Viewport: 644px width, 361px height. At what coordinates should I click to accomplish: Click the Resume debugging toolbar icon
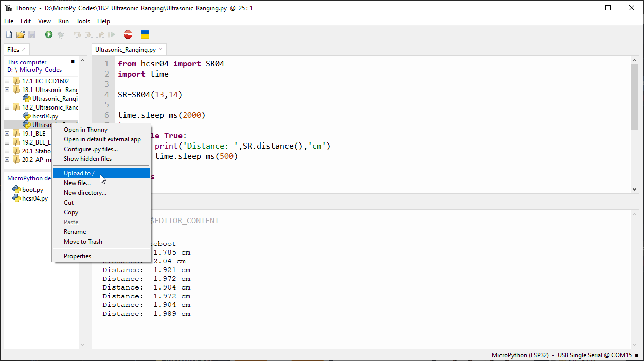[111, 34]
